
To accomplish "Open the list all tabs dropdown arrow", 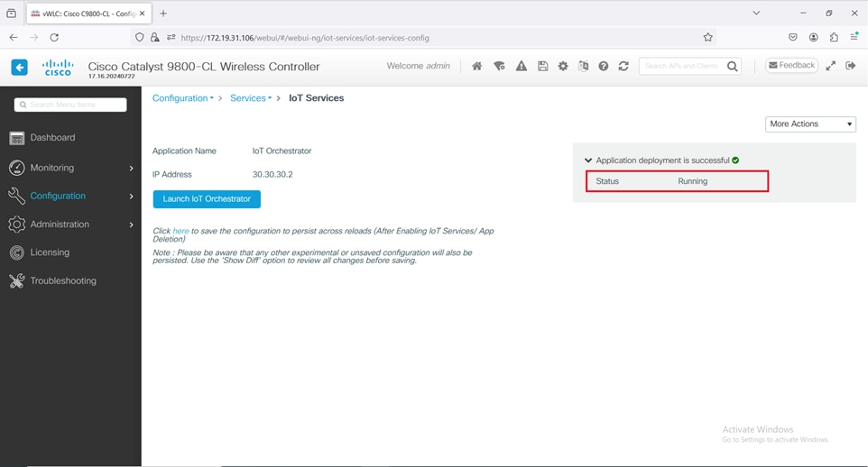I will pos(756,13).
